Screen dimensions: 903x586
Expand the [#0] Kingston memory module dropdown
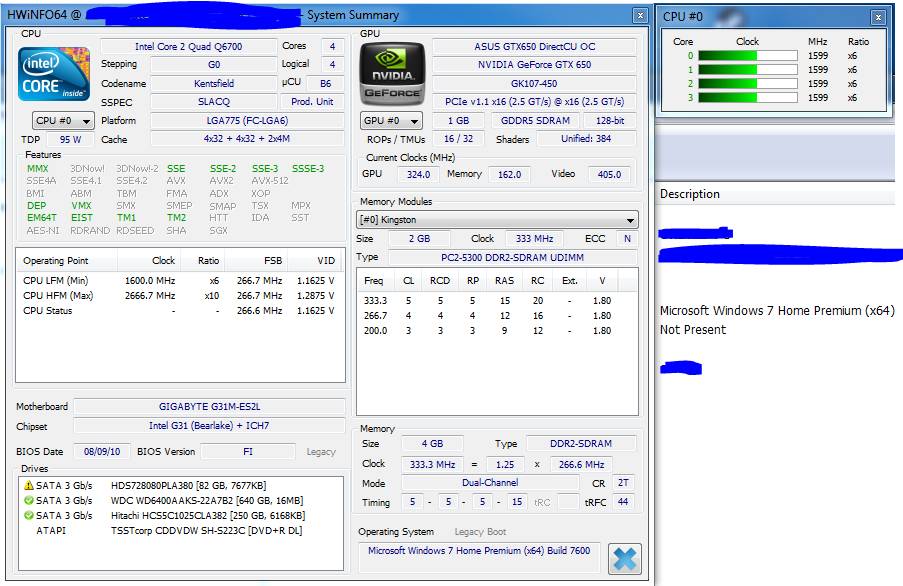pos(497,220)
